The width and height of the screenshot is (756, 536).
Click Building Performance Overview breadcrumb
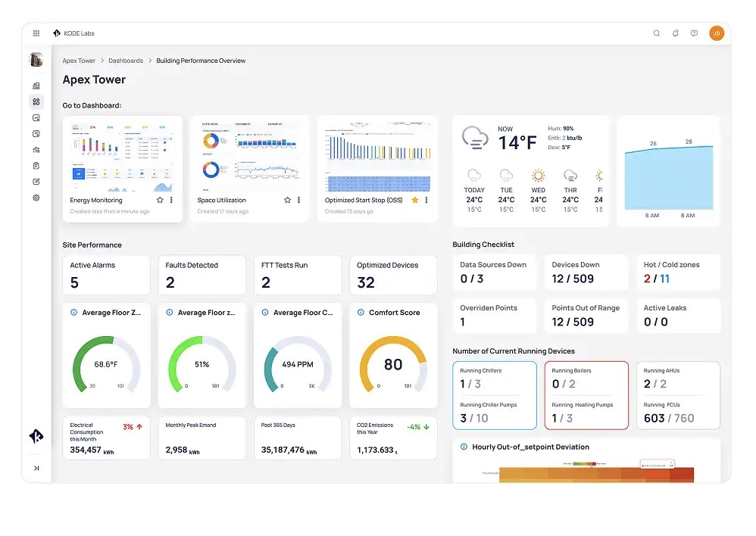click(201, 61)
